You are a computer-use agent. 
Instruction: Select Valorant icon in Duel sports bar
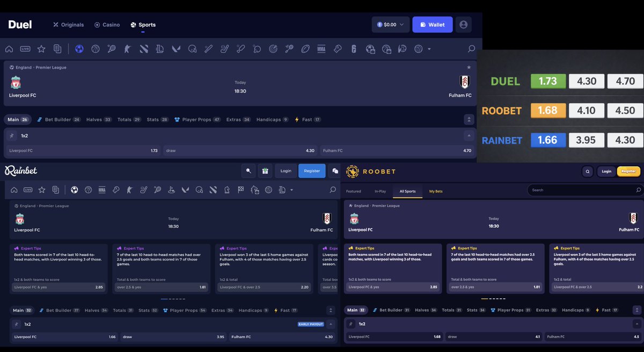click(176, 49)
